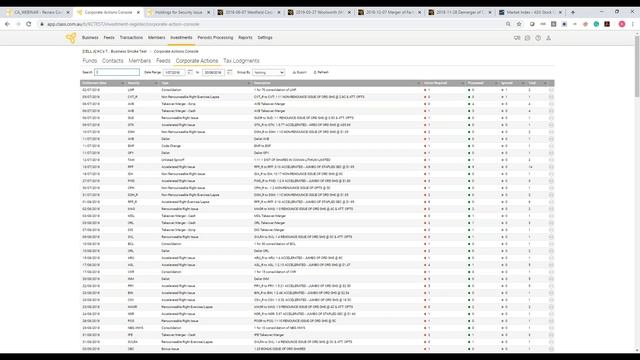Click the row action icon for the Delist AVB row
640x360 pixels.
(551, 139)
